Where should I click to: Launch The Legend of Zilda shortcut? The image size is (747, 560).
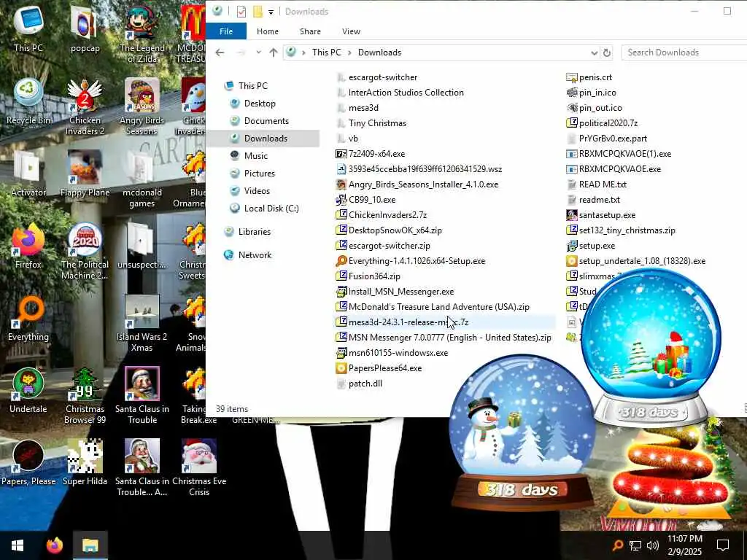click(x=142, y=34)
